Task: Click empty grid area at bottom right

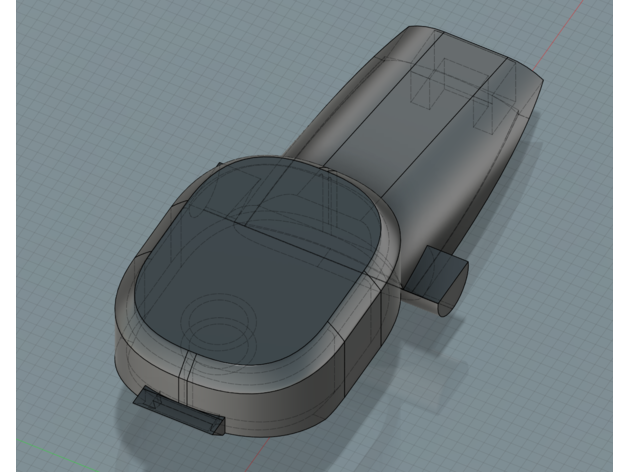Action: point(530,400)
